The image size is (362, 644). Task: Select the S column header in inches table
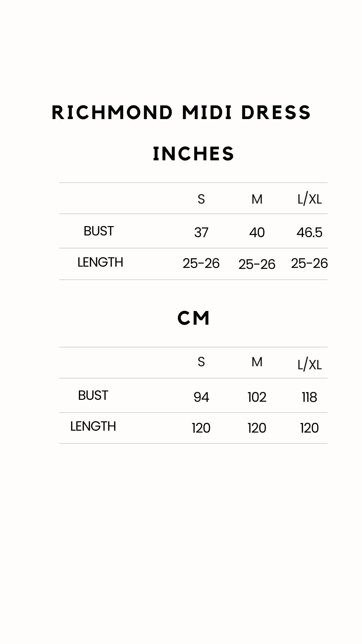[x=201, y=199]
